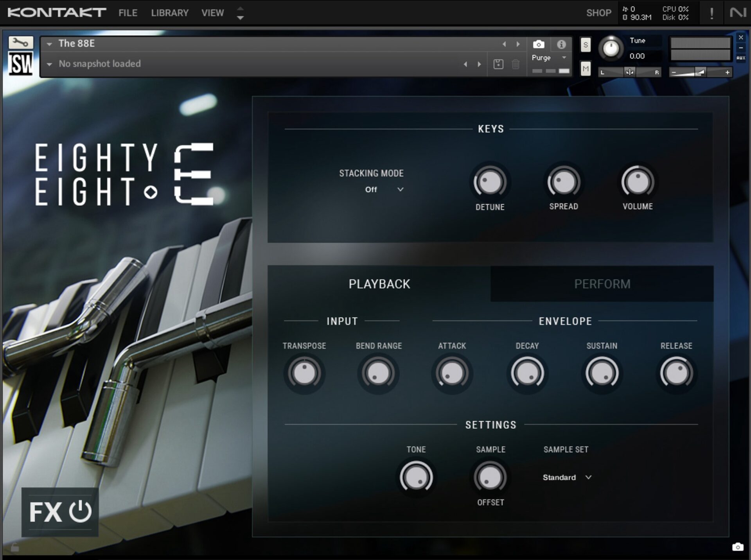The width and height of the screenshot is (751, 560).
Task: Click the instrument name The 88E
Action: (x=77, y=44)
